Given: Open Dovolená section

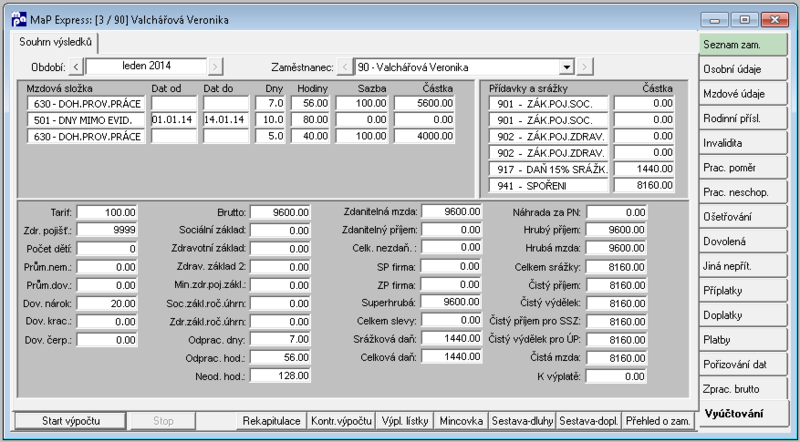Looking at the screenshot, I should pyautogui.click(x=743, y=241).
